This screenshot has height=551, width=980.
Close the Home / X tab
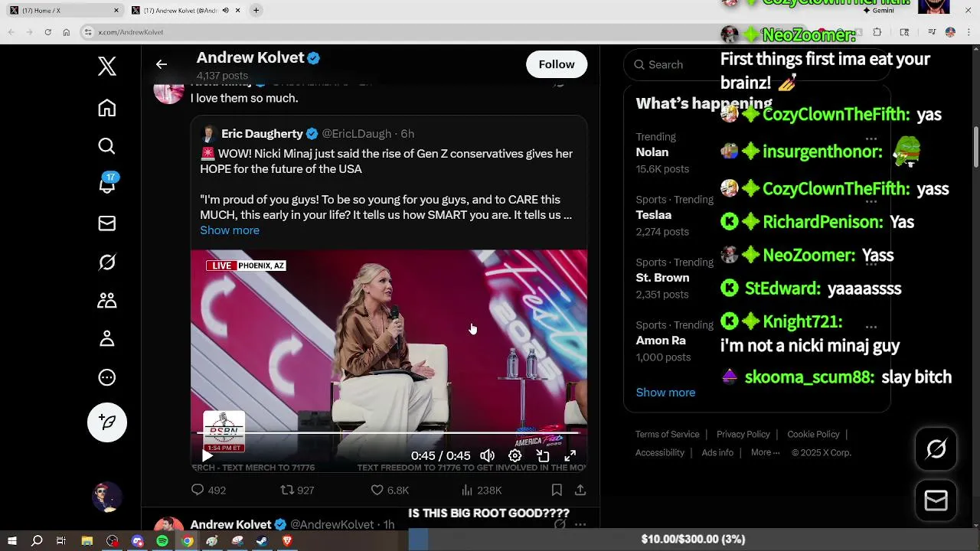[x=116, y=11]
